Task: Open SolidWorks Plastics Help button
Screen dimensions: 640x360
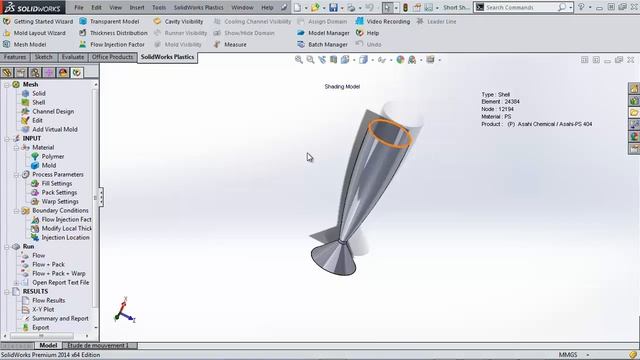Action: [x=367, y=33]
